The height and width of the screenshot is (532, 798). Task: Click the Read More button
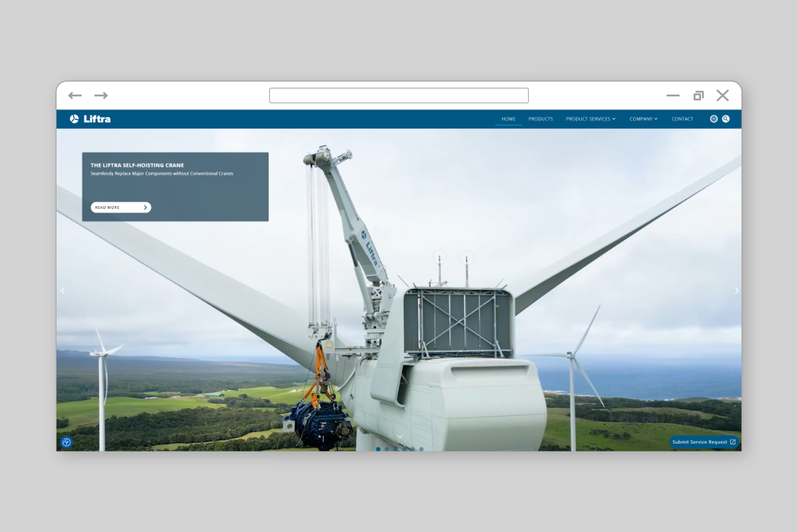[x=121, y=207]
